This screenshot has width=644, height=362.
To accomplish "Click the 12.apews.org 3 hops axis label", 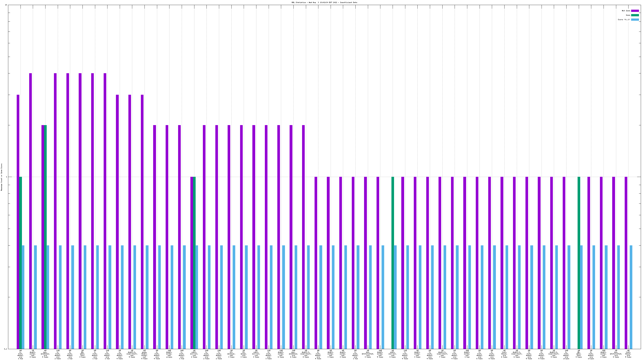I will (244, 354).
